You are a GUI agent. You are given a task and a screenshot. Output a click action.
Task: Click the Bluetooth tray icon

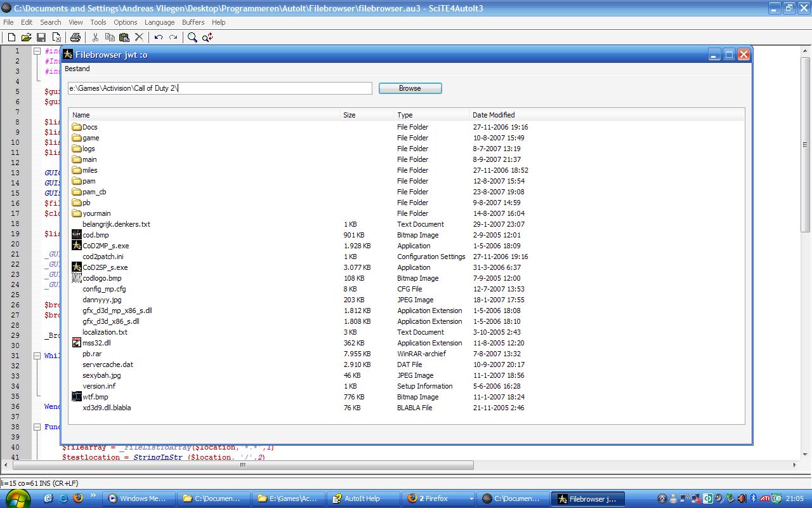click(x=753, y=498)
